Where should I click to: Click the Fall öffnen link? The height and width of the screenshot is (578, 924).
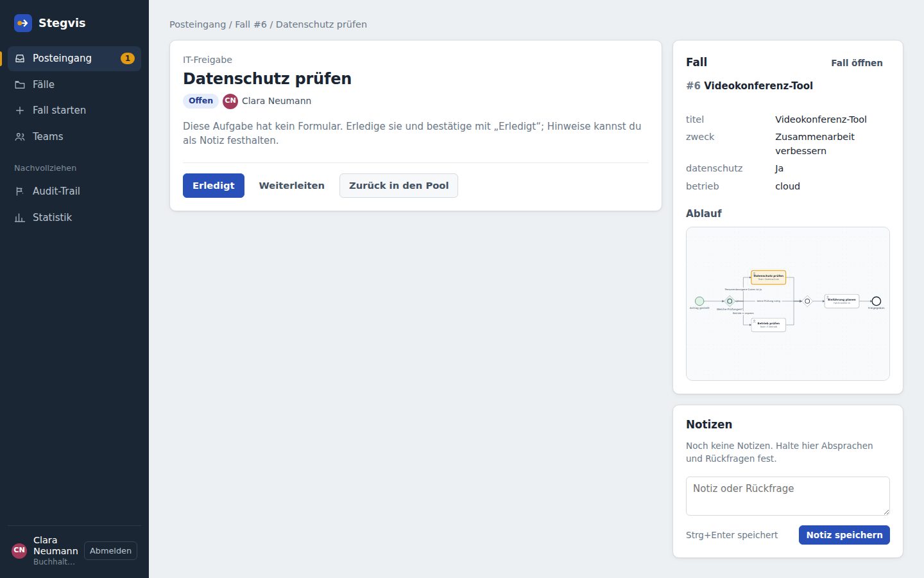click(857, 63)
